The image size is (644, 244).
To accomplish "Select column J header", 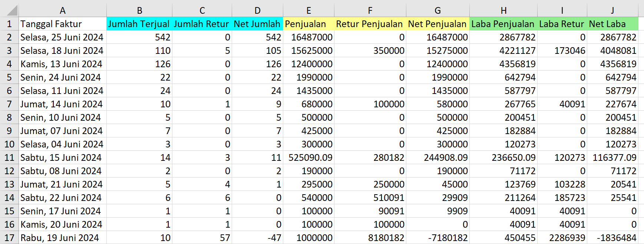I will click(612, 10).
